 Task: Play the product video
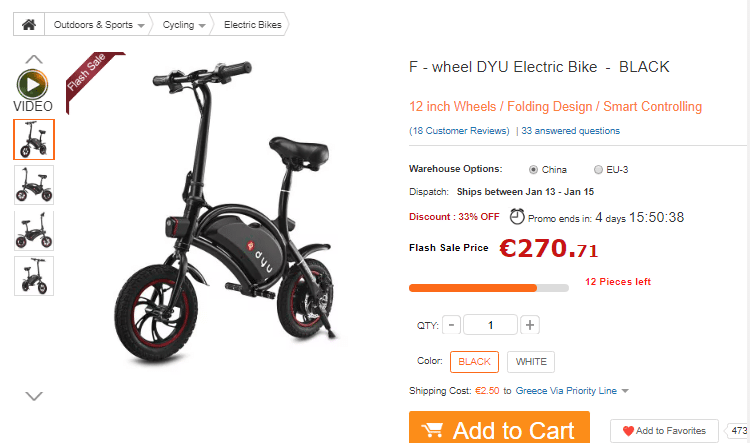tap(33, 84)
